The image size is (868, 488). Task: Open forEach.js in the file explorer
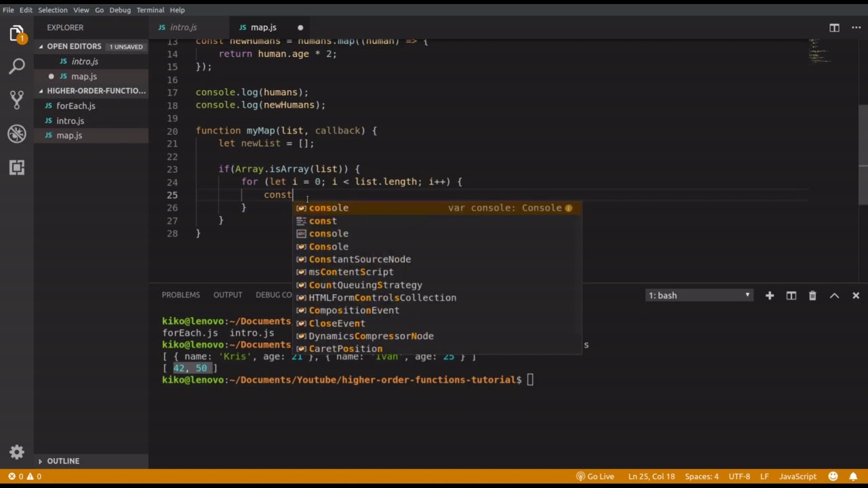click(x=75, y=106)
